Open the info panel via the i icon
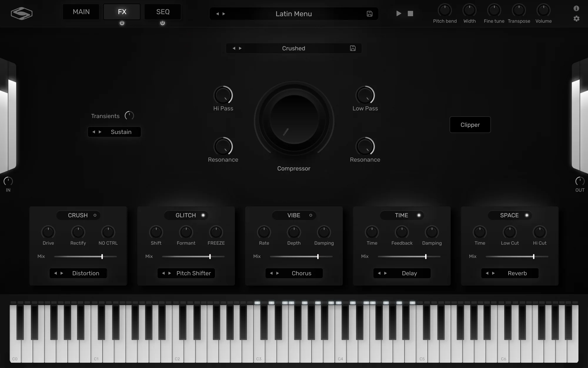Screen dimensions: 588x368 click(576, 8)
